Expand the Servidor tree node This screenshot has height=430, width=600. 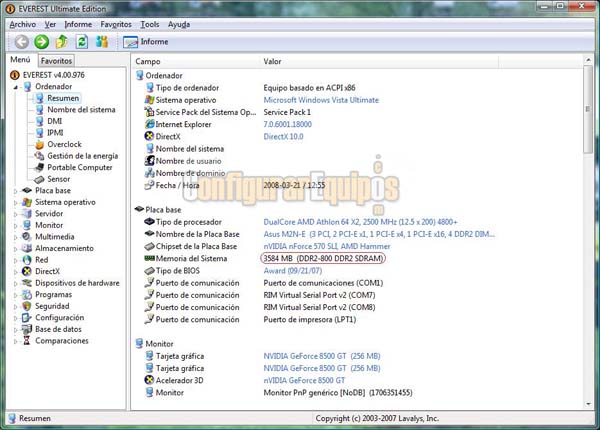[x=16, y=214]
